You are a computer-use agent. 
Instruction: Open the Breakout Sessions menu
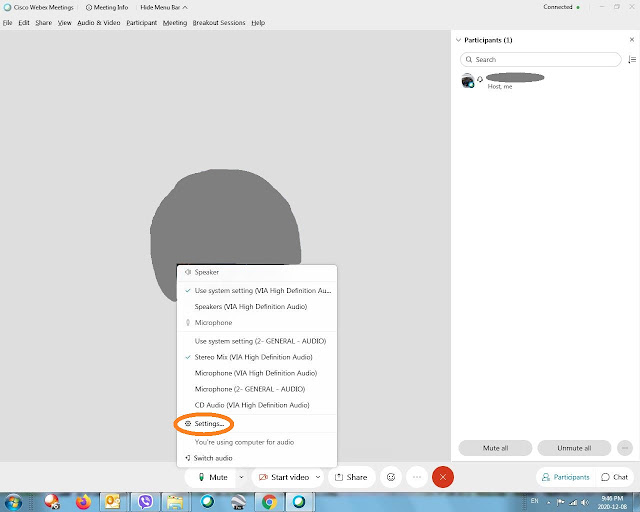219,23
